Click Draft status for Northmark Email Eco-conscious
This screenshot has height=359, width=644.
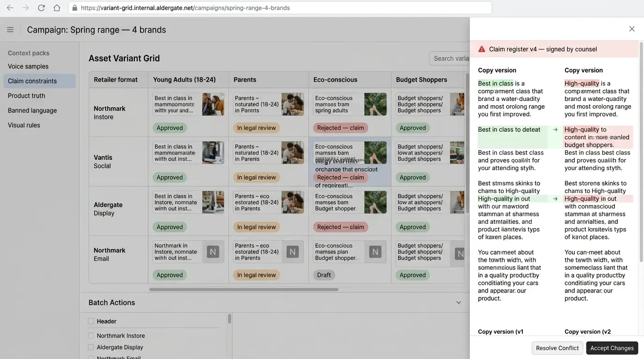[324, 275]
